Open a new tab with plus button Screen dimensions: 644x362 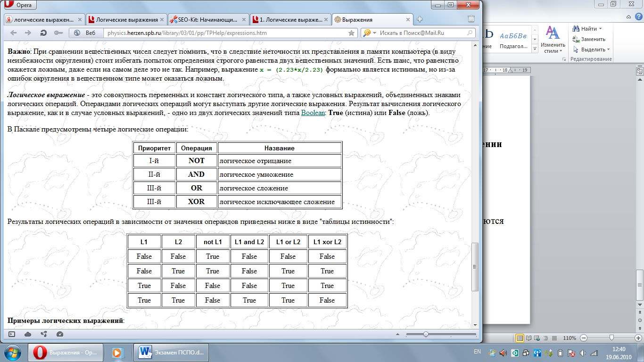pos(420,20)
